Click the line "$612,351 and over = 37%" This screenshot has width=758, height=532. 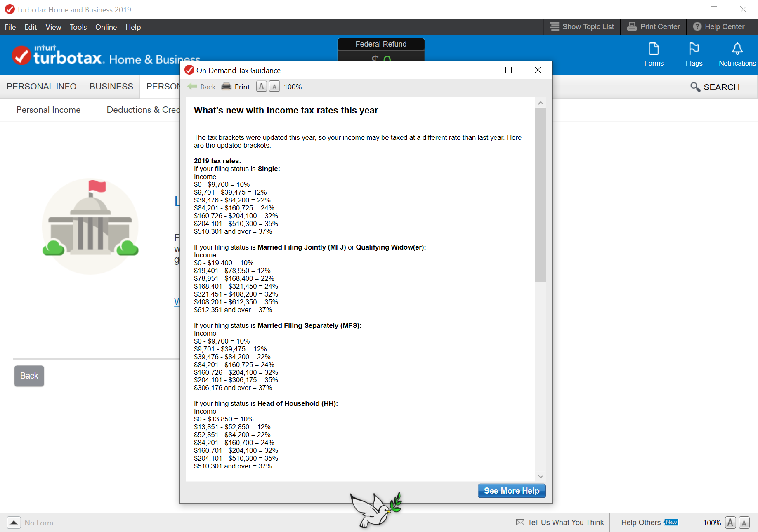[233, 310]
